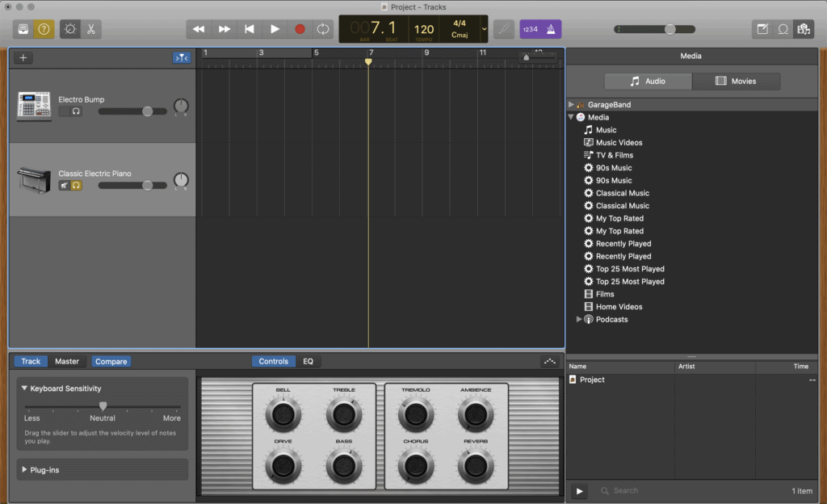The image size is (827, 504).
Task: Click the Master button in Smart Controls
Action: click(x=67, y=361)
